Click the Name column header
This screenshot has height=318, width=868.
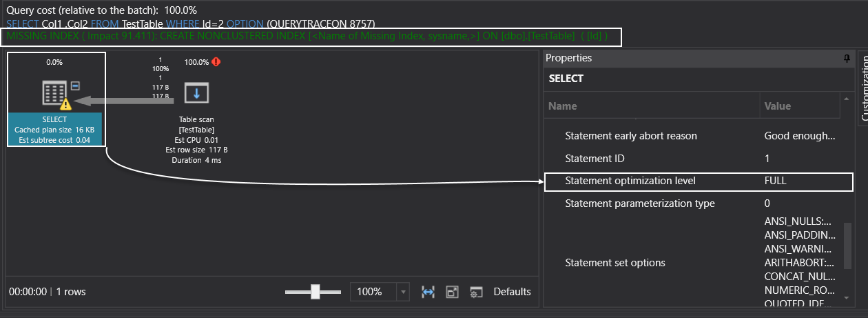pos(563,106)
